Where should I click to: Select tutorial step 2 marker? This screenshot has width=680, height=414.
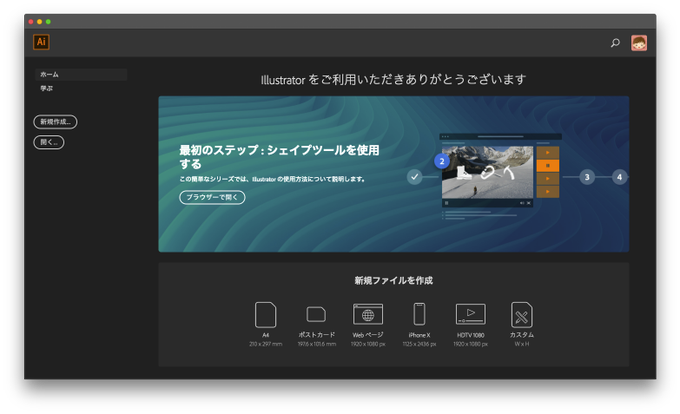coord(442,162)
